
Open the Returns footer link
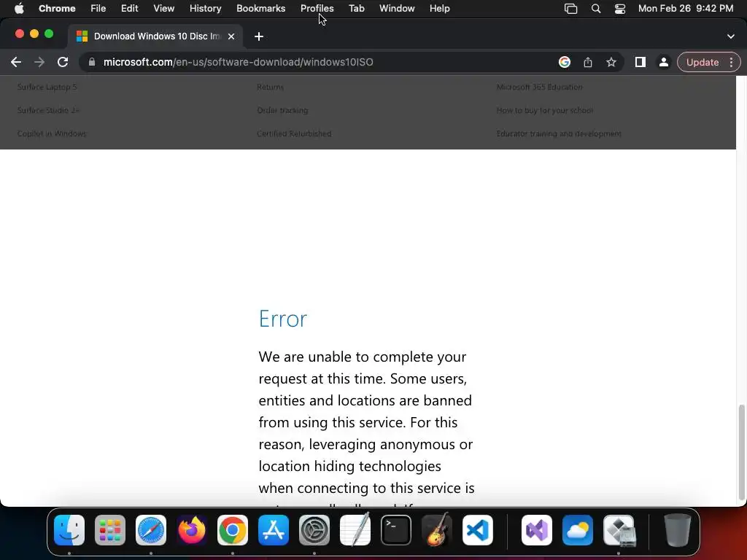(x=270, y=87)
